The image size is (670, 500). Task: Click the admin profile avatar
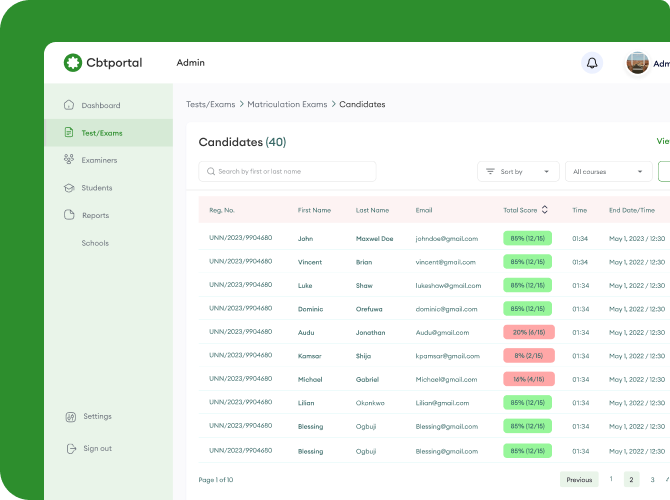pos(637,63)
